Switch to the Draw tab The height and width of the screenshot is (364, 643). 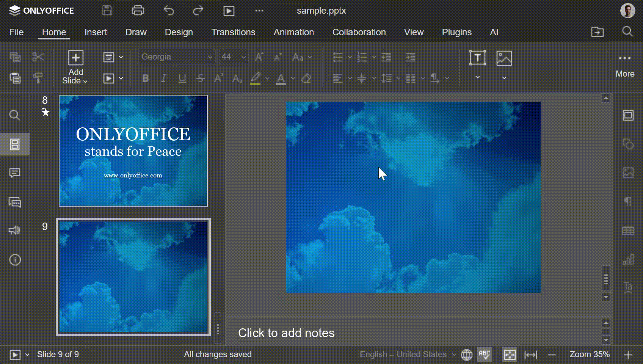click(x=136, y=32)
